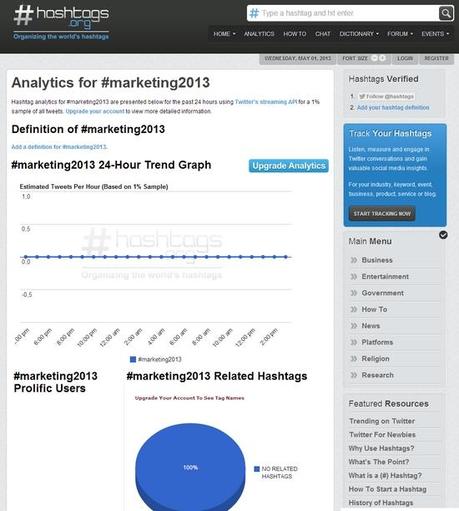Open the News menu category
The height and width of the screenshot is (511, 459).
(371, 326)
